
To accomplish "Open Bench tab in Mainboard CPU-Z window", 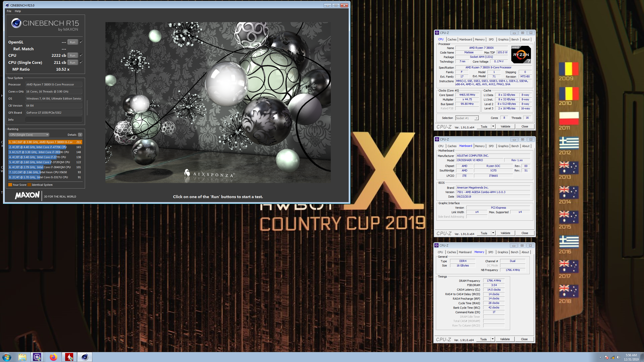I will 515,146.
